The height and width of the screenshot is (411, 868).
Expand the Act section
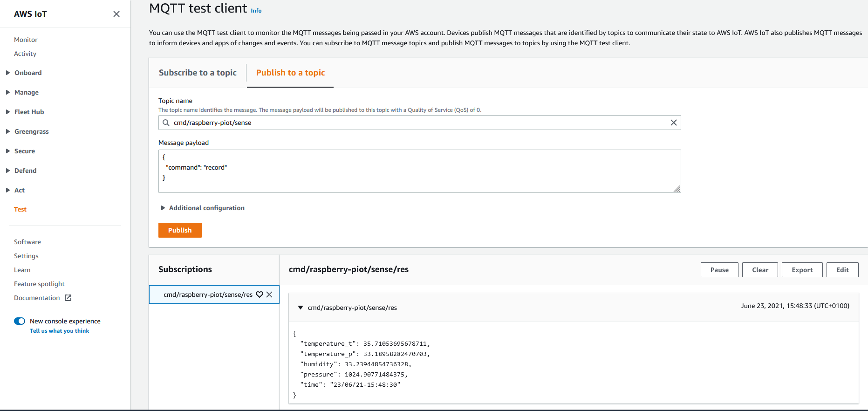pyautogui.click(x=8, y=190)
